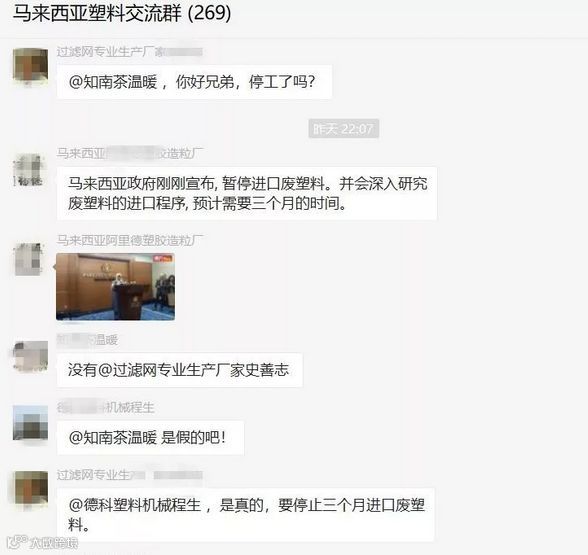Open avatar next to the shared photo
Screen dimensions: 588x555
click(28, 259)
